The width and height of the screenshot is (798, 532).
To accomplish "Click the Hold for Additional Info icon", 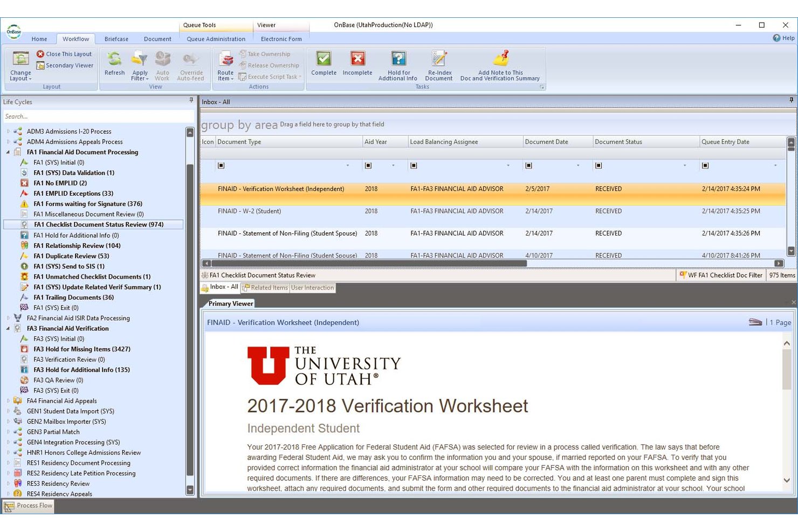I will [x=398, y=59].
